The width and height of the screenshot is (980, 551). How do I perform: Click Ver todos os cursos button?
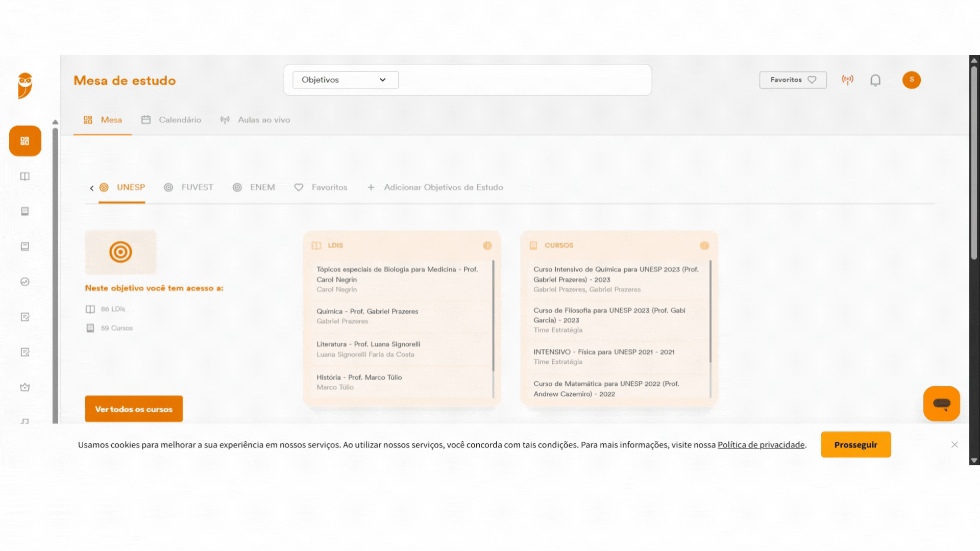(134, 409)
